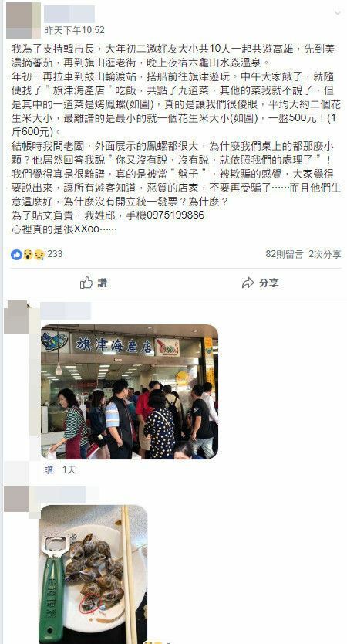
Task: Open the 旗津海產店 storefront photo
Action: pos(130,391)
